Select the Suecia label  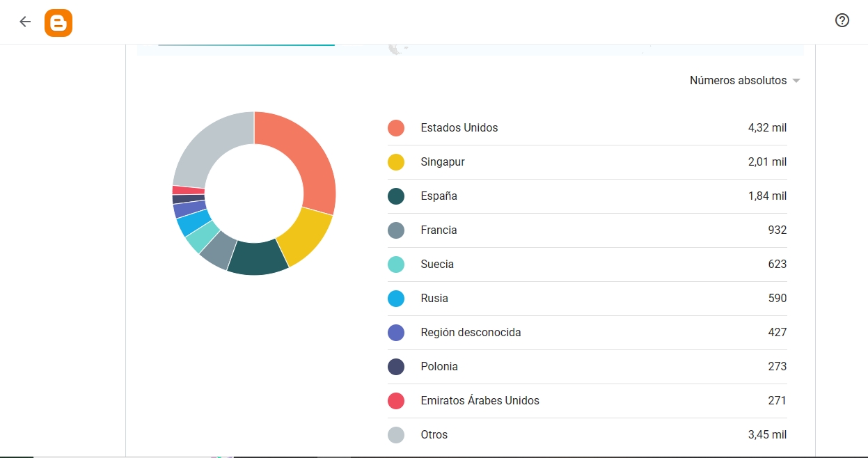[x=437, y=264]
